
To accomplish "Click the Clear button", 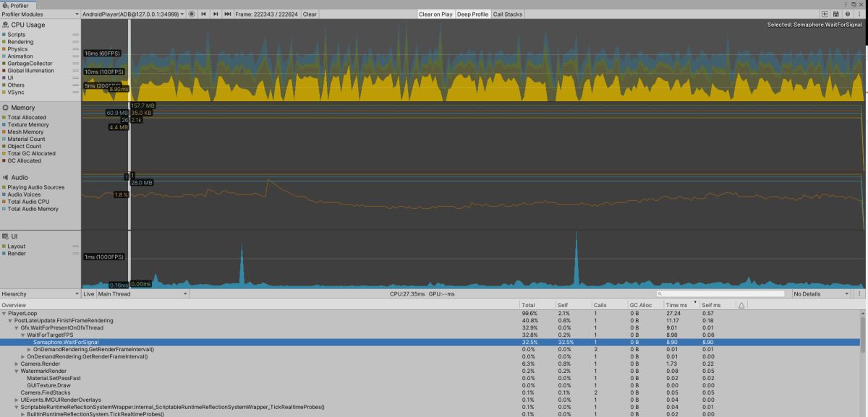I will (310, 14).
